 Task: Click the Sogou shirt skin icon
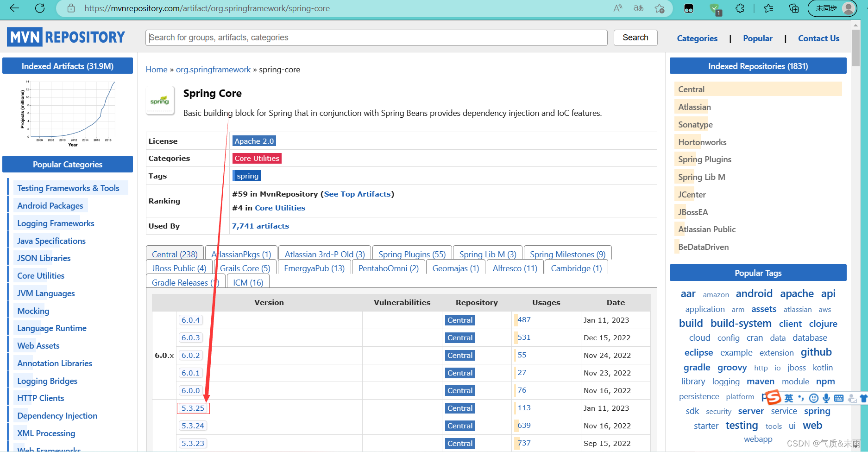pyautogui.click(x=863, y=398)
